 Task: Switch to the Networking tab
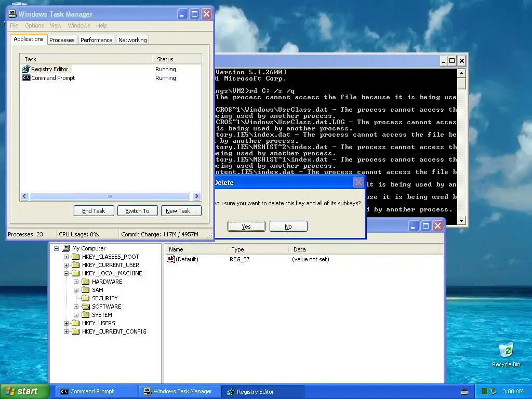tap(132, 40)
